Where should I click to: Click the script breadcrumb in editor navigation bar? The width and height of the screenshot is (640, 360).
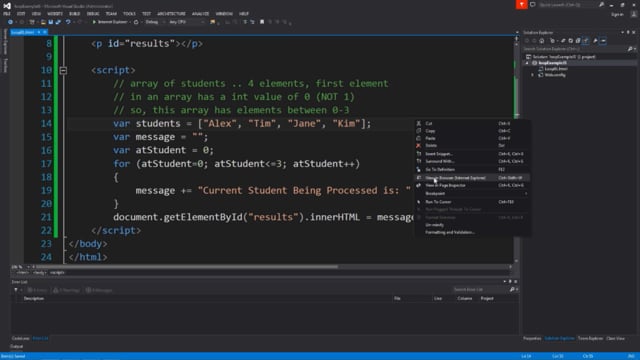[57, 273]
